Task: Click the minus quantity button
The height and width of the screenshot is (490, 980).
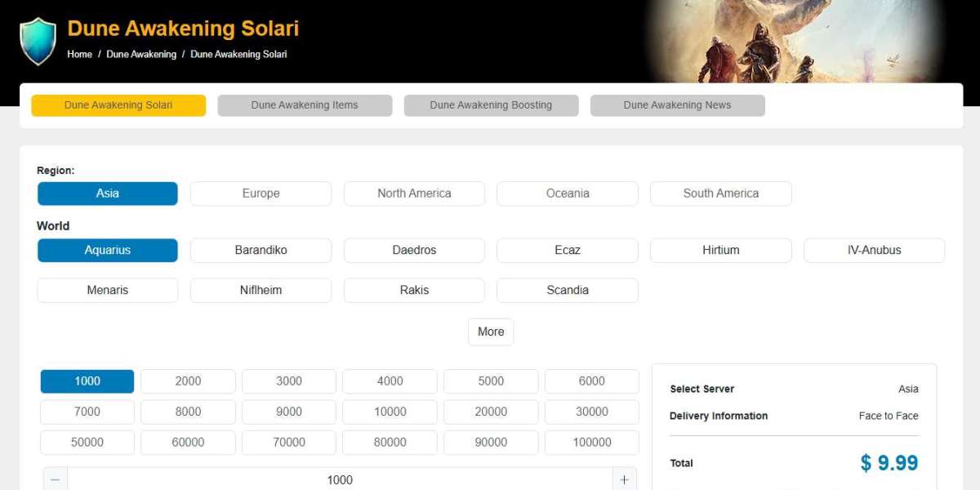Action: [55, 479]
